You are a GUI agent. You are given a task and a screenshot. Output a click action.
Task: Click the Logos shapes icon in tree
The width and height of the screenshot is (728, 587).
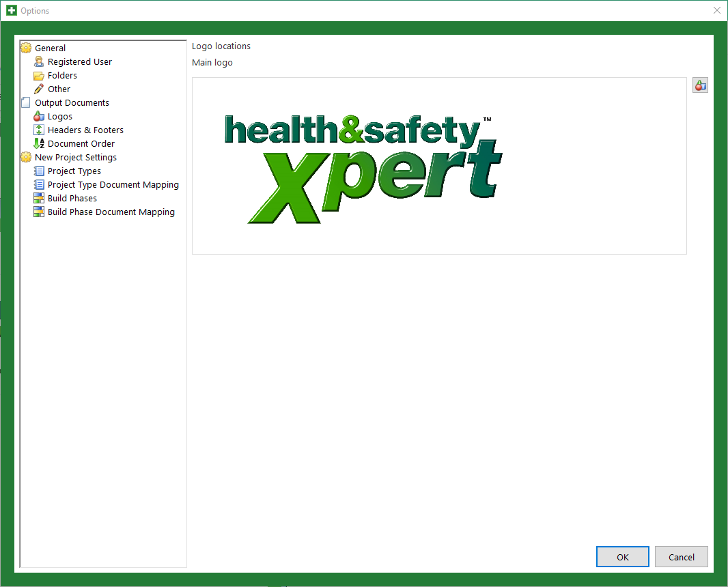39,117
